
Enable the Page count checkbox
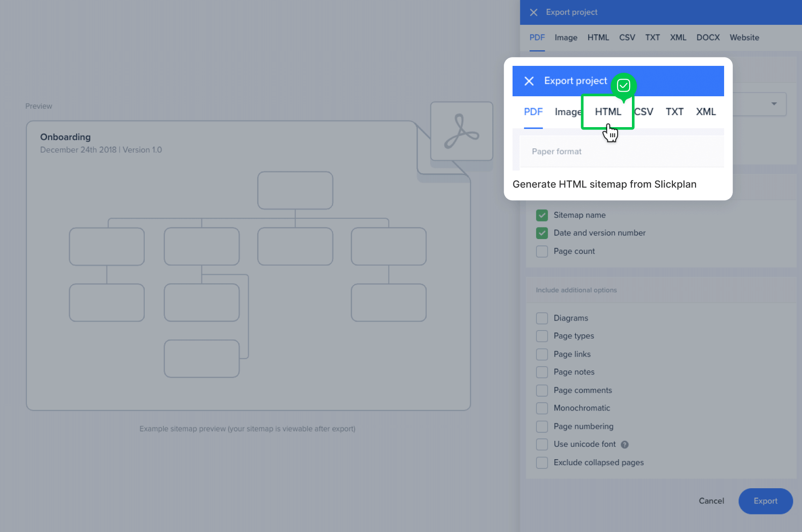[542, 251]
